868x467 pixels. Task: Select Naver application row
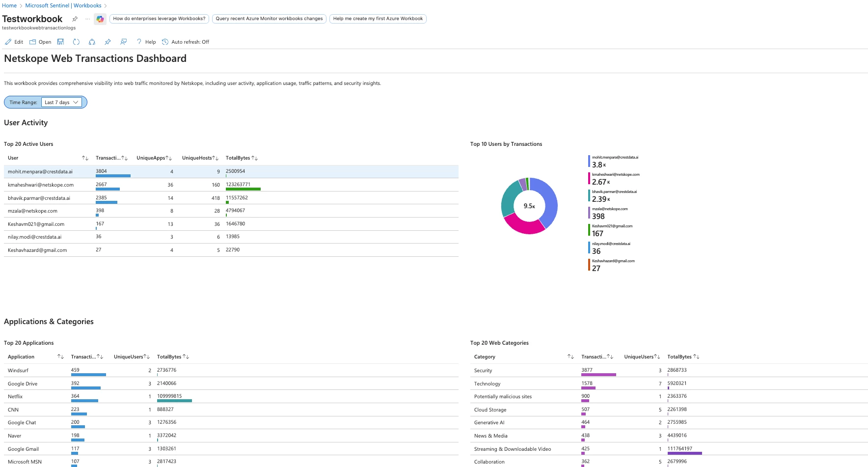click(x=231, y=436)
